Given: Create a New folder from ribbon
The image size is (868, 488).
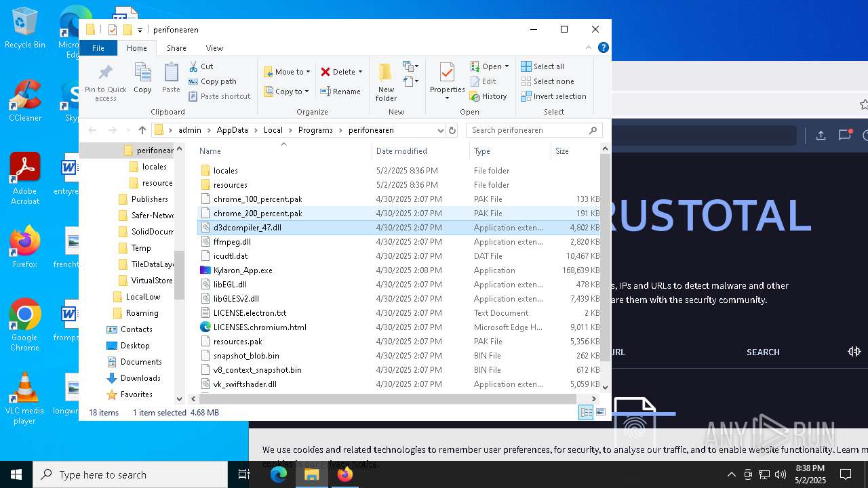Looking at the screenshot, I should [x=386, y=81].
